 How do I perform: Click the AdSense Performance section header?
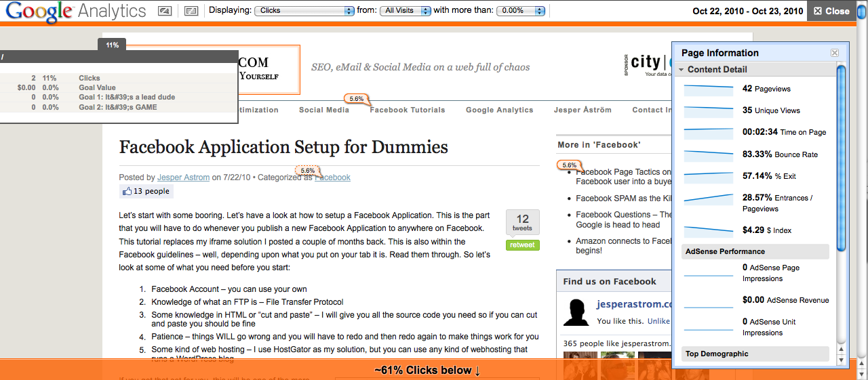click(755, 251)
